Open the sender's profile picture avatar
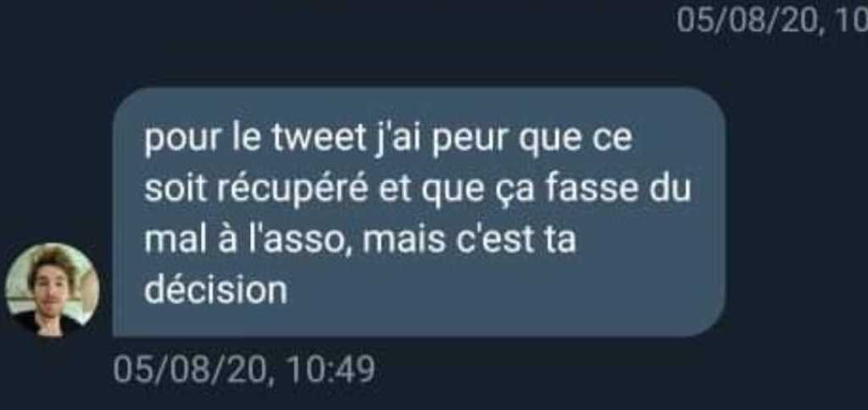Screen dimensions: 868x410 point(52,290)
